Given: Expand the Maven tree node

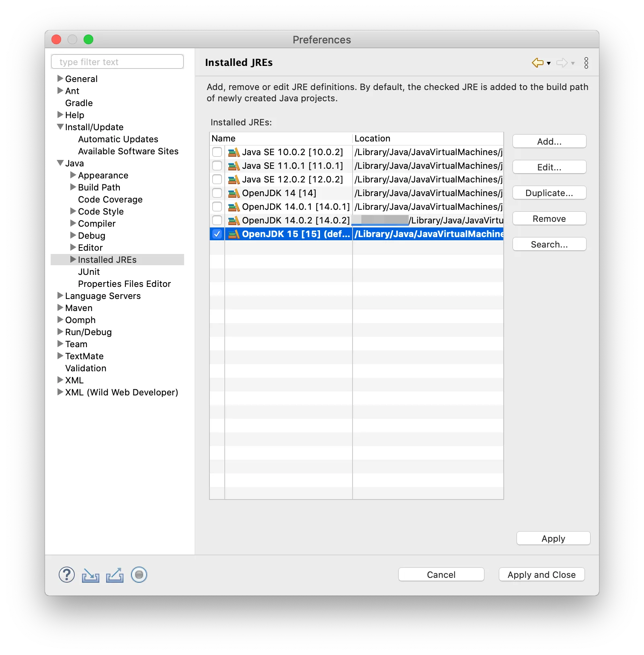Looking at the screenshot, I should 60,307.
